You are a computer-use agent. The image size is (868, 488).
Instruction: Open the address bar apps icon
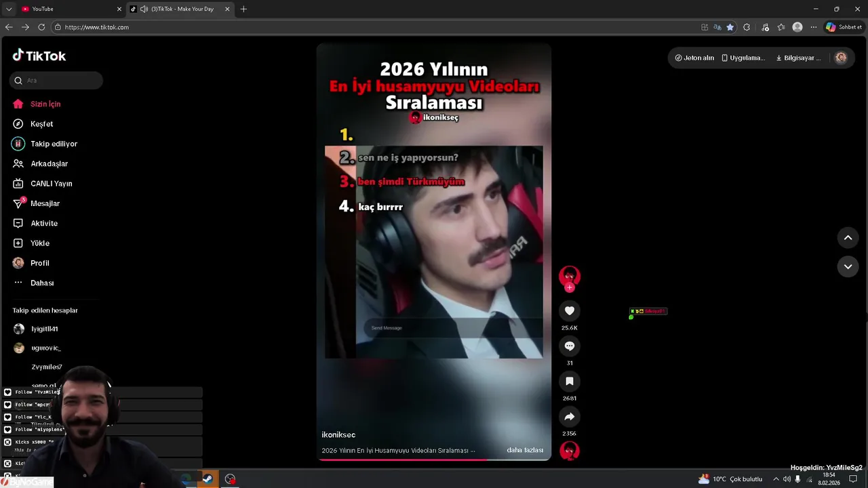705,27
